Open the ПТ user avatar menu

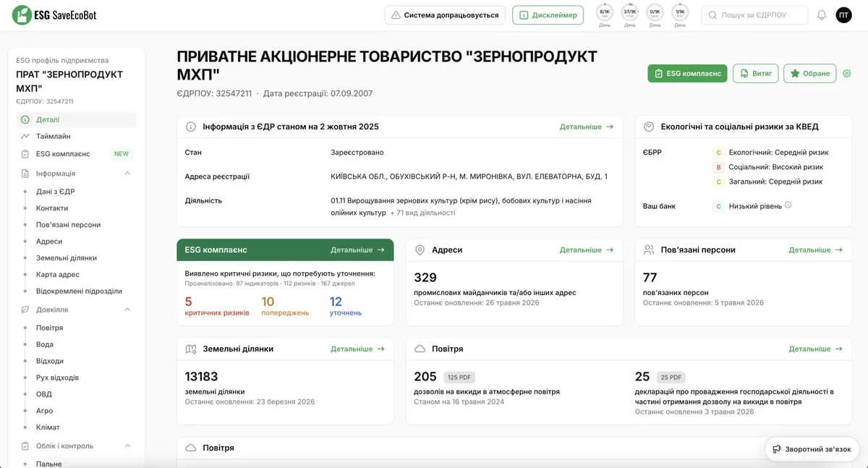(x=844, y=15)
